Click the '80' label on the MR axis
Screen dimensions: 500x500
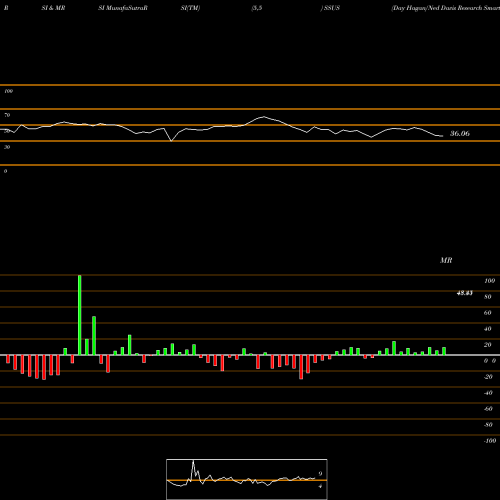[x=488, y=297]
